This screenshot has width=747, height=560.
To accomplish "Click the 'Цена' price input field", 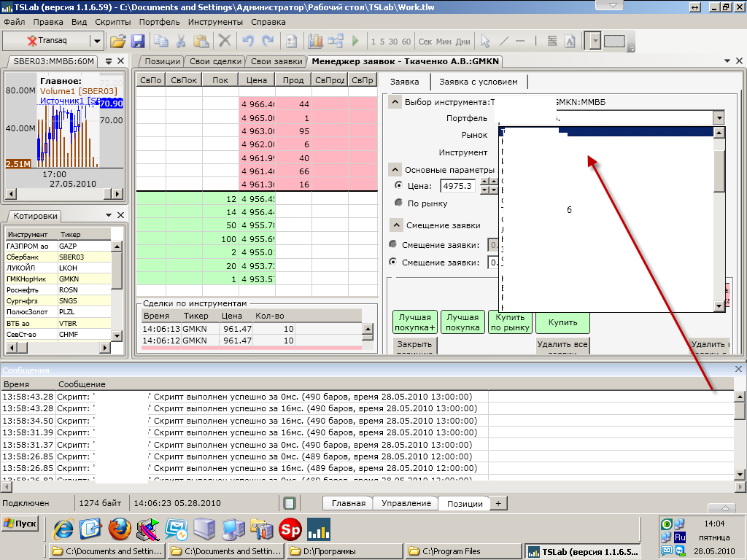I will [457, 186].
